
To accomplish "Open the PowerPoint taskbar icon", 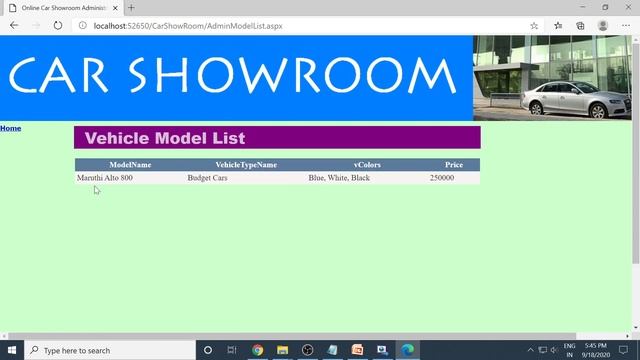I will 357,350.
